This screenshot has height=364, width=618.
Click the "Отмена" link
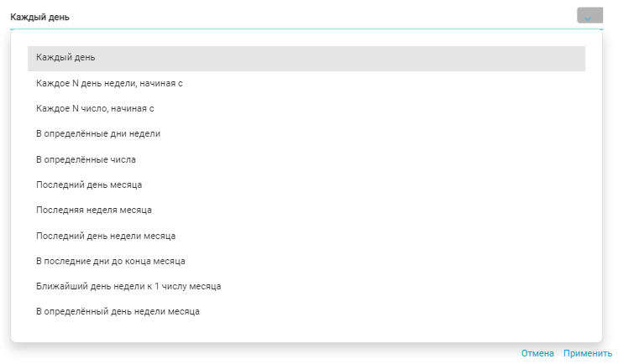coord(537,353)
